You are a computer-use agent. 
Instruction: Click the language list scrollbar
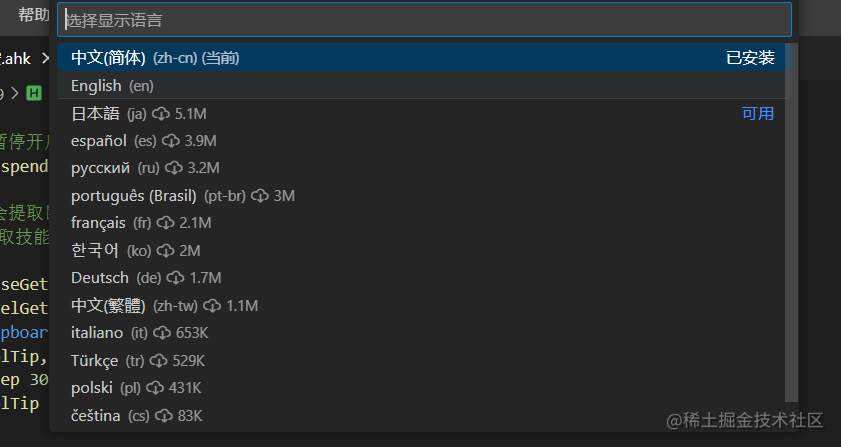click(792, 220)
